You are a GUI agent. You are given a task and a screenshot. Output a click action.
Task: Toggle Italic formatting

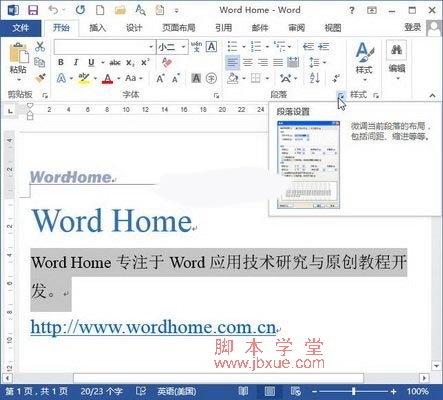[76, 62]
